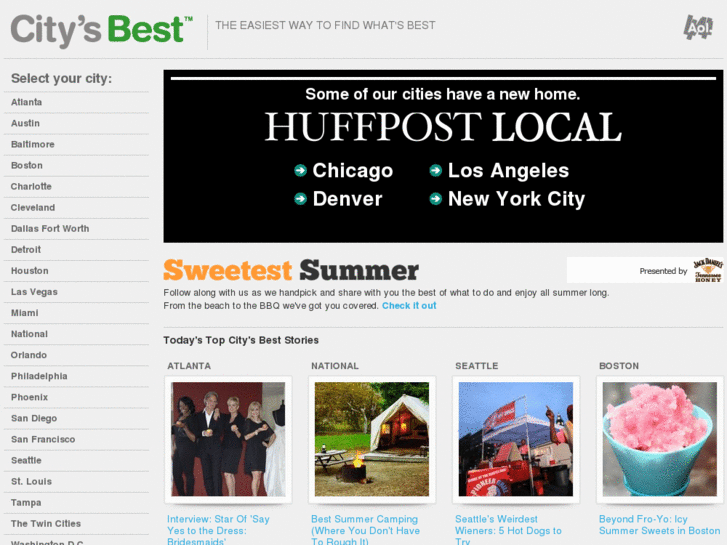Choose Houston in the sidebar
727x545 pixels.
click(x=30, y=271)
